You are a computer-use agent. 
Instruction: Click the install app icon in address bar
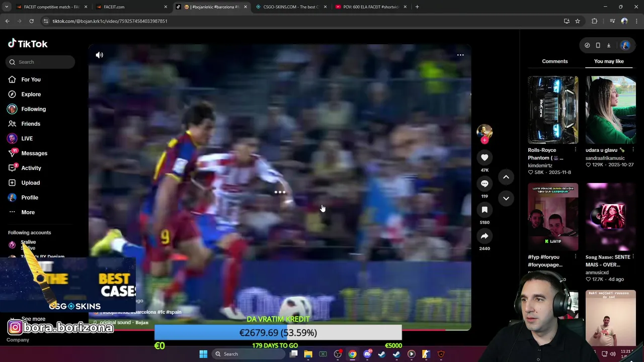tap(567, 21)
